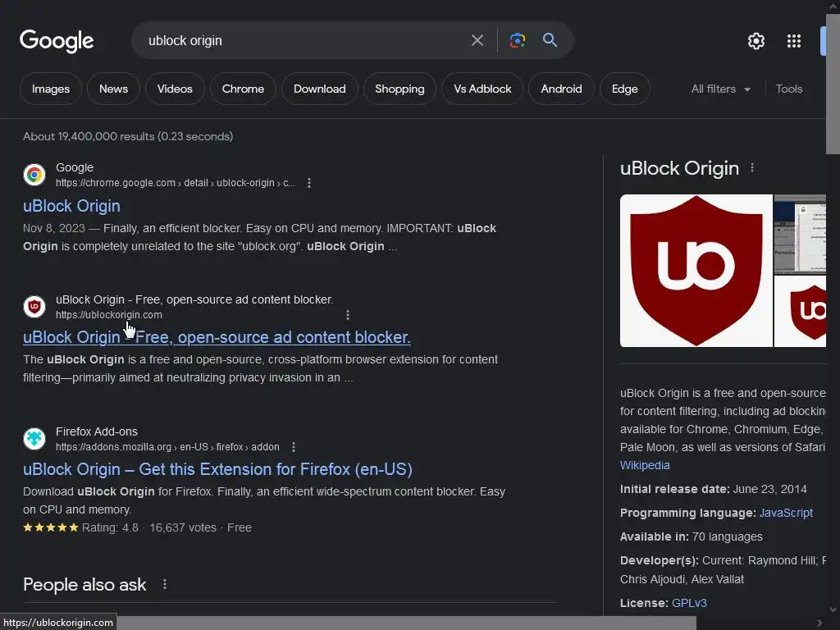
Task: Open the small red shield thumbnail
Action: tap(800, 312)
